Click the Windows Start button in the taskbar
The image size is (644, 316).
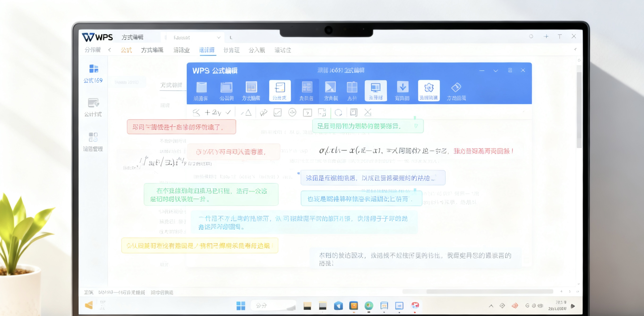tap(241, 306)
